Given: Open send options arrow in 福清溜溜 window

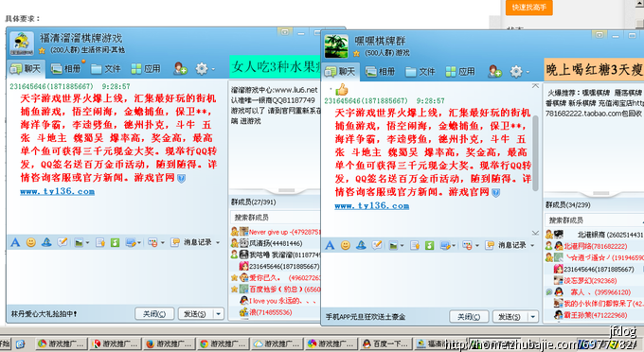Looking at the screenshot, I should tap(219, 314).
